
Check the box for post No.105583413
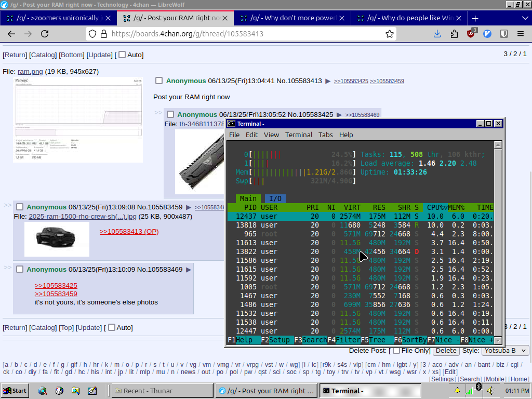pos(159,81)
